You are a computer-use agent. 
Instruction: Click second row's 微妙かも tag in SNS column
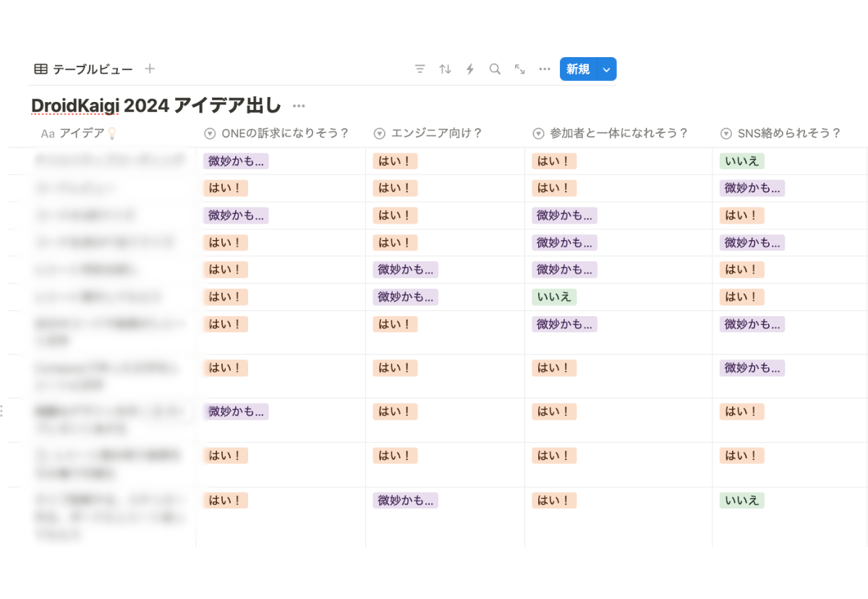752,188
